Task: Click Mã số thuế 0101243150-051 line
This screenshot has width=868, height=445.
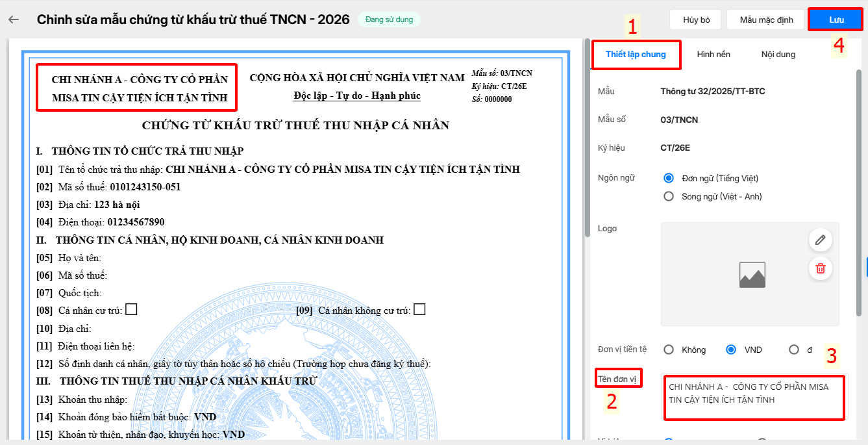Action: (108, 187)
